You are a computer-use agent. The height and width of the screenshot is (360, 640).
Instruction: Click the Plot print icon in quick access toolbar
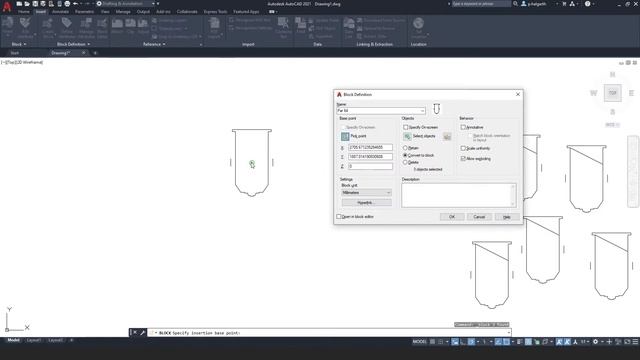(67, 4)
